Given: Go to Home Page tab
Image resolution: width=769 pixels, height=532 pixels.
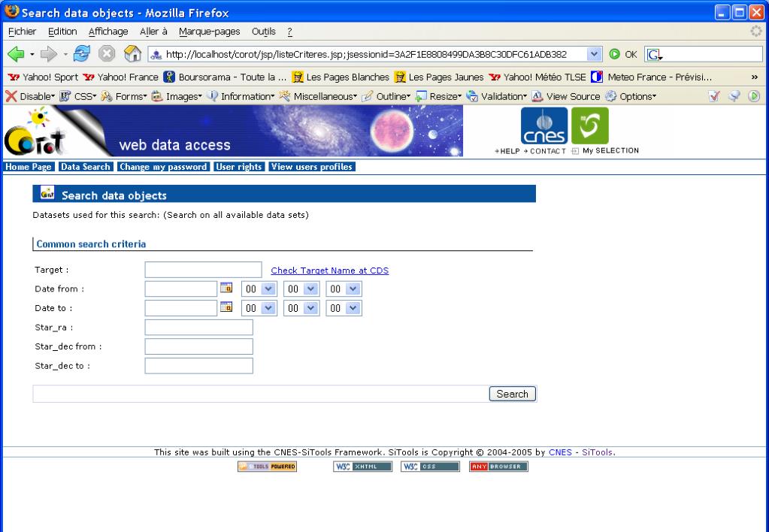Looking at the screenshot, I should [29, 167].
